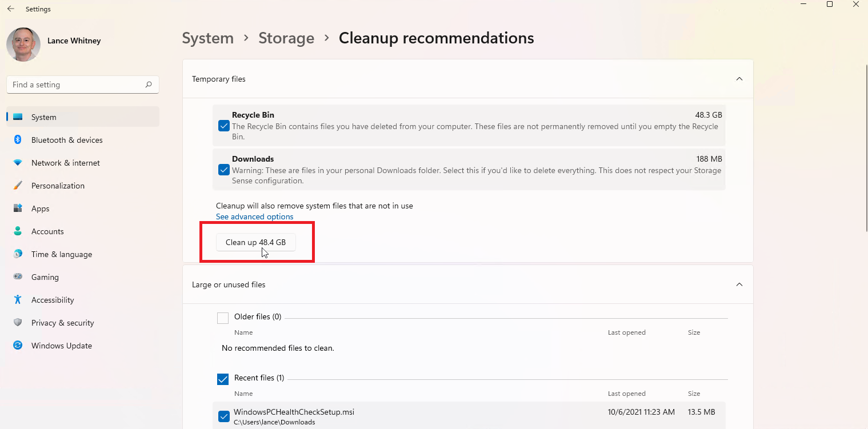Uncheck the Downloads checkbox
The image size is (868, 429).
(224, 170)
